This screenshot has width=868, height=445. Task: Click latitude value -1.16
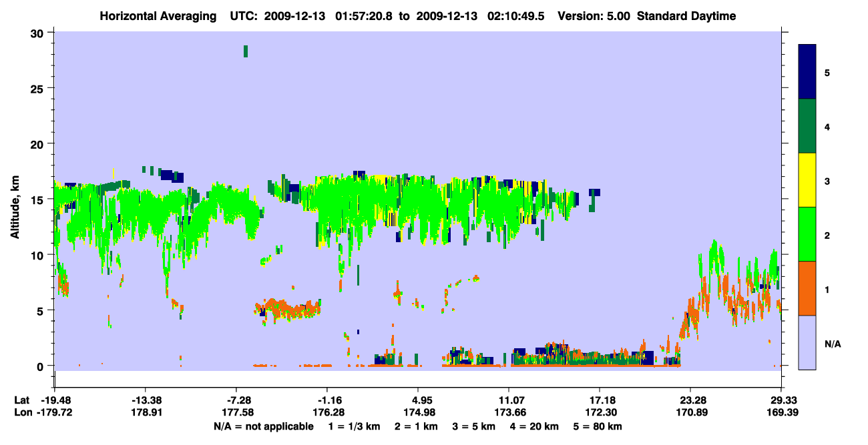pos(327,400)
